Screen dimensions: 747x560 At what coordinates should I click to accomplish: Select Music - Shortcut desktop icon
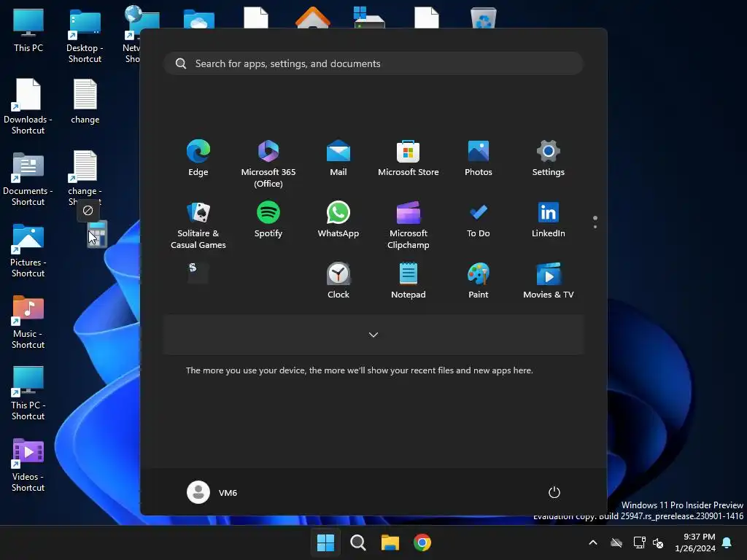28,322
